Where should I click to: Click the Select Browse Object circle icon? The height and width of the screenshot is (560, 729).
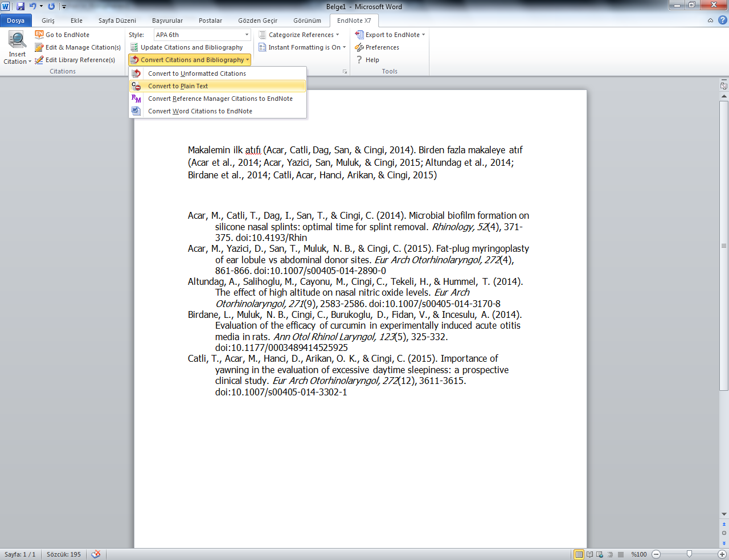[724, 533]
